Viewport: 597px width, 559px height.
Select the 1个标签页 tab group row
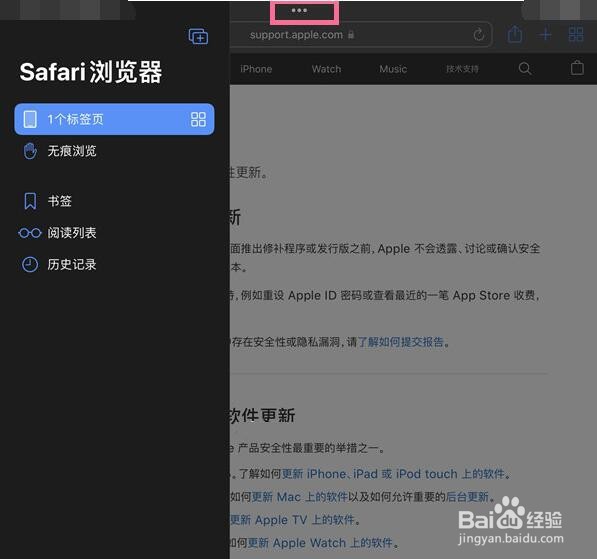coord(114,119)
